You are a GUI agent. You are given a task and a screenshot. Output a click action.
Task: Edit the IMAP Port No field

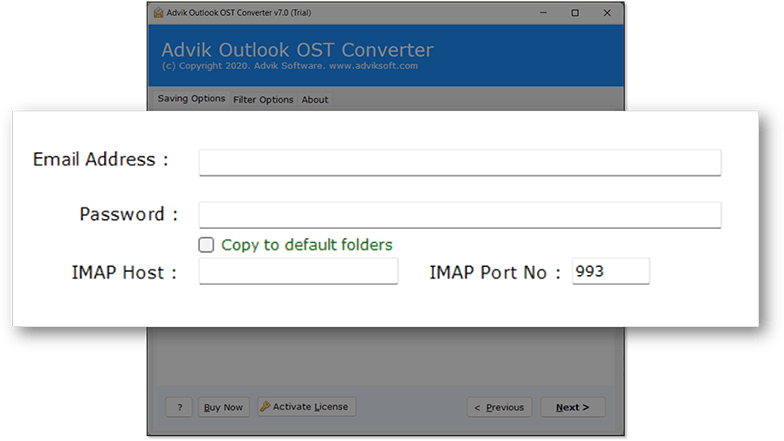pos(611,271)
